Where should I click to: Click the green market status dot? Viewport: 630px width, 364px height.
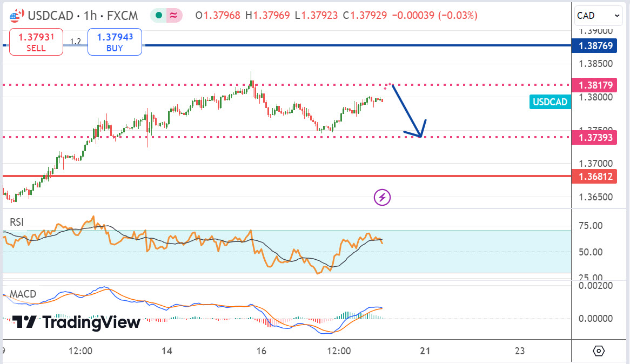tap(159, 15)
